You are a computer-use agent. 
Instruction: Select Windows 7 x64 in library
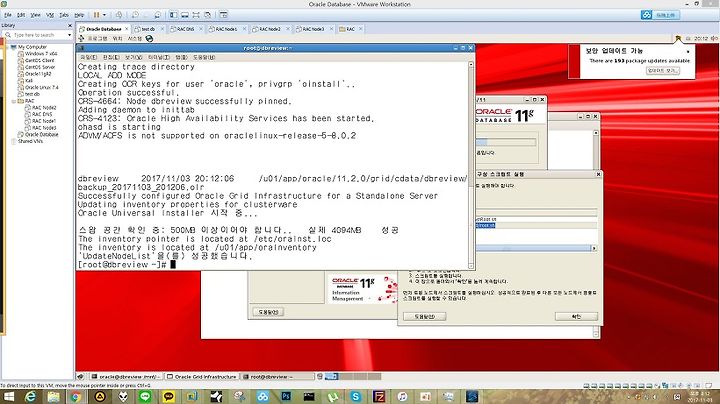[40, 54]
